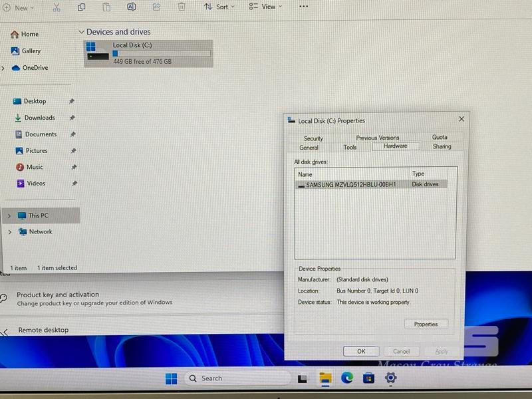Open the Downloads quick access folder
Image resolution: width=532 pixels, height=399 pixels.
pyautogui.click(x=35, y=118)
